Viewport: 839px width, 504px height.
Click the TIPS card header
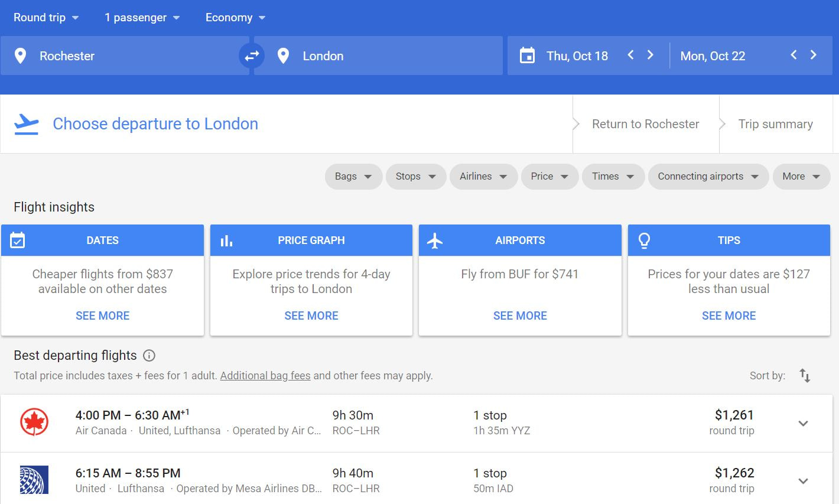[729, 240]
